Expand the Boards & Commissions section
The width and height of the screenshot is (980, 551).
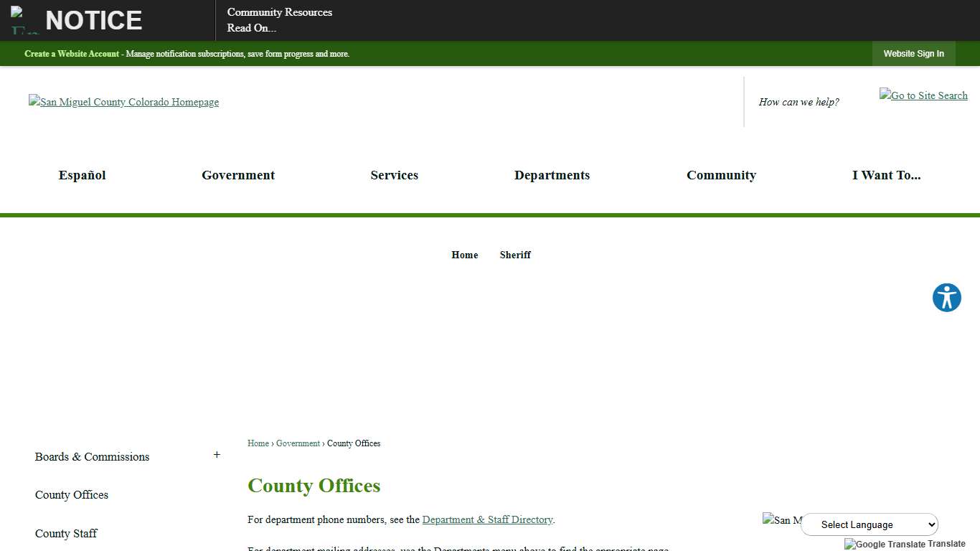[x=217, y=454]
